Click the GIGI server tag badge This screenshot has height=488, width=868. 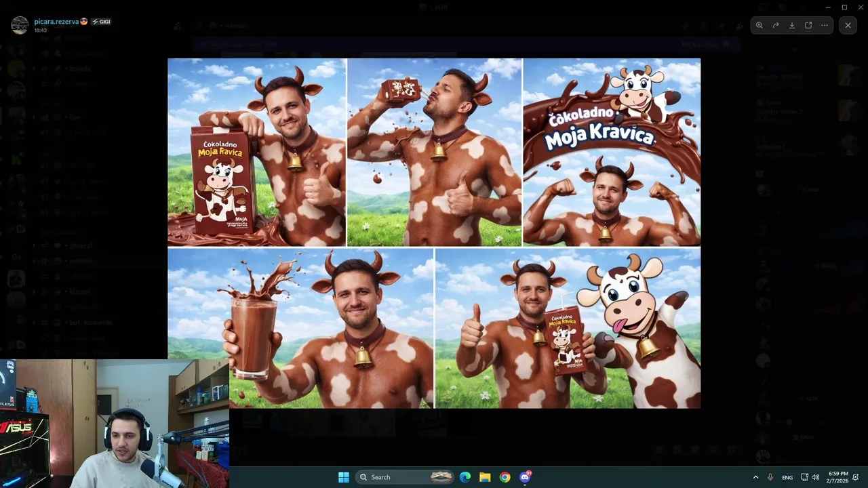pyautogui.click(x=101, y=22)
